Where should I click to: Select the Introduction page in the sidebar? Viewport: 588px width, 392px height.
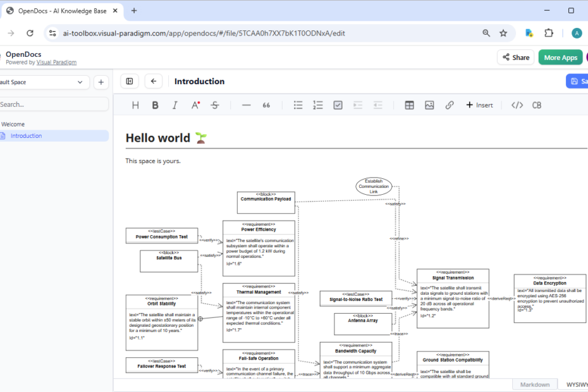click(x=25, y=135)
